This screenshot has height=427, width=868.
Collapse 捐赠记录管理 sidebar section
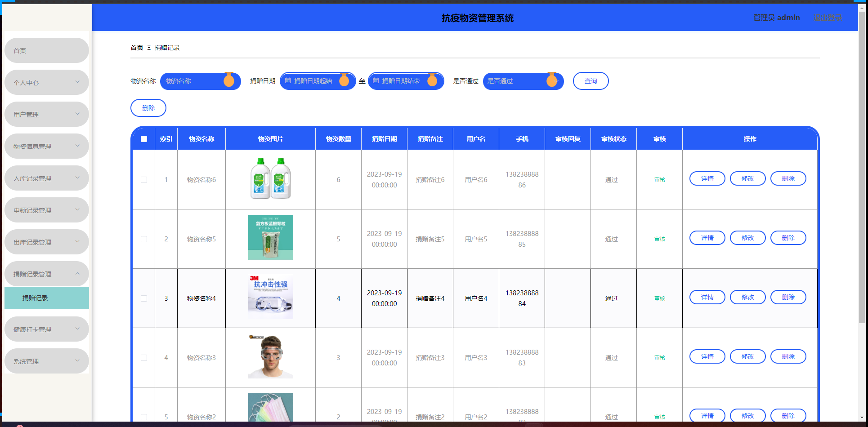[46, 274]
